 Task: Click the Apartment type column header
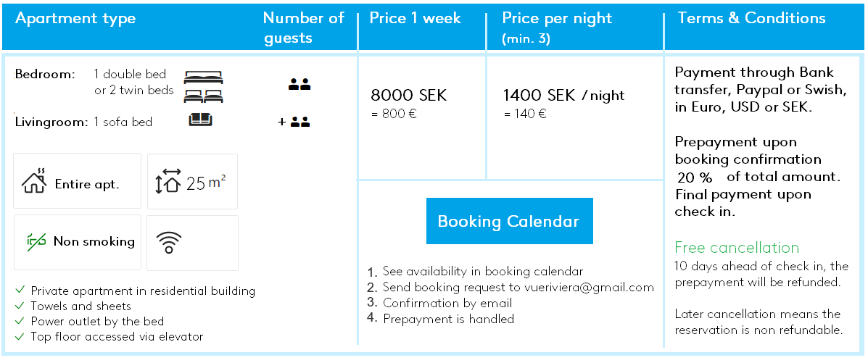[75, 19]
